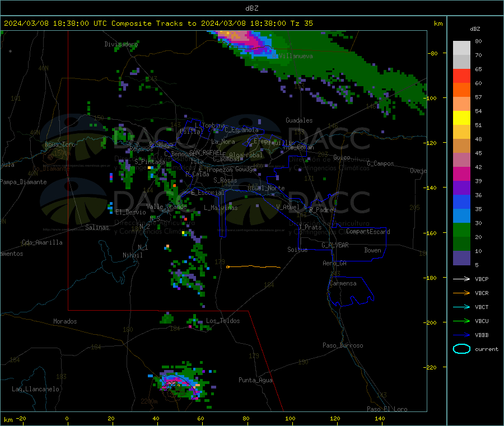Image resolution: width=504 pixels, height=426 pixels.
Task: Select the bright blue 35-36 dBZ swatch
Action: point(461,202)
